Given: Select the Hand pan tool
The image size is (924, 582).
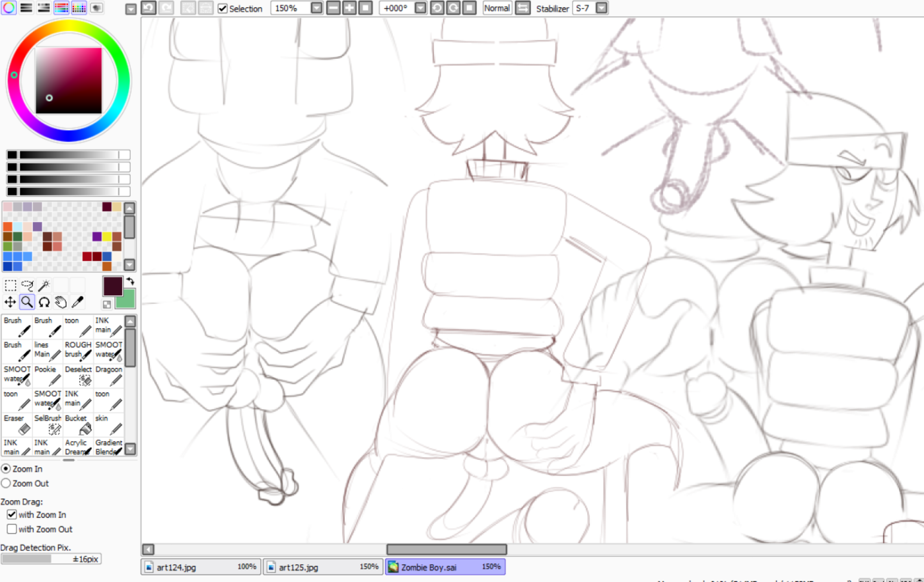Looking at the screenshot, I should coord(61,302).
